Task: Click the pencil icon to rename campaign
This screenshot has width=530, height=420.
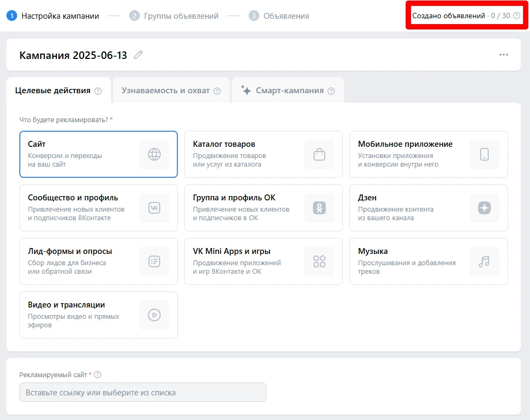Action: click(138, 55)
